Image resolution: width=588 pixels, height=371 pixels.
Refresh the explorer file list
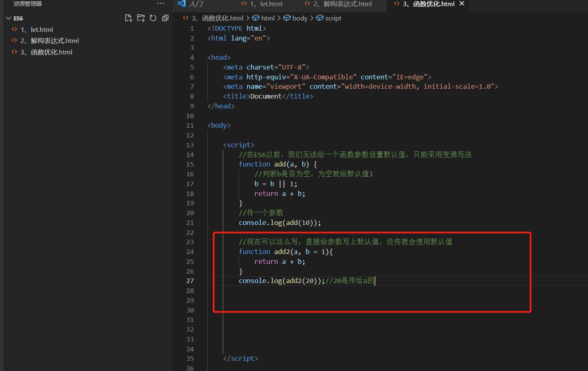click(153, 18)
